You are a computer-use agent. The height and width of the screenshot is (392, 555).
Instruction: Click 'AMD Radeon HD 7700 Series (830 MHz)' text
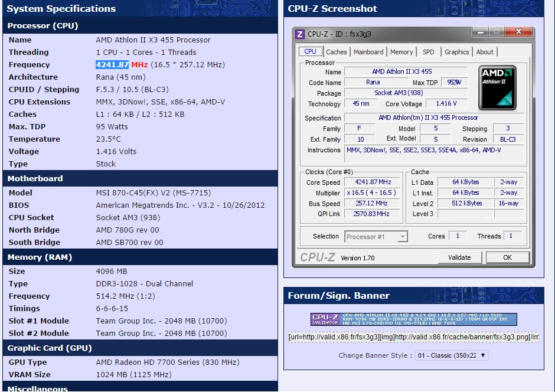click(168, 362)
